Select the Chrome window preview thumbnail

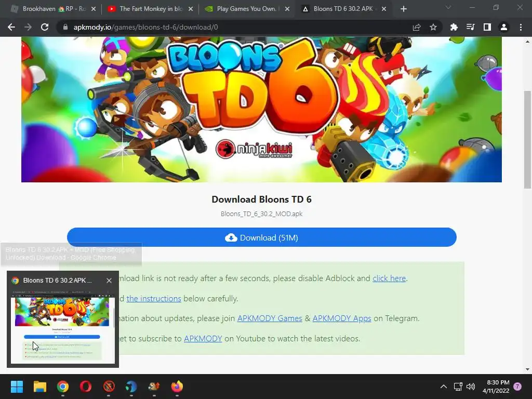point(63,327)
